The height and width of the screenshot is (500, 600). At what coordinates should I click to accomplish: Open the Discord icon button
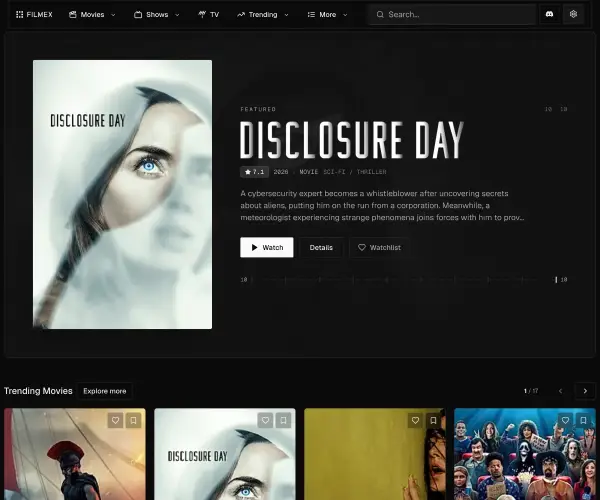click(549, 14)
